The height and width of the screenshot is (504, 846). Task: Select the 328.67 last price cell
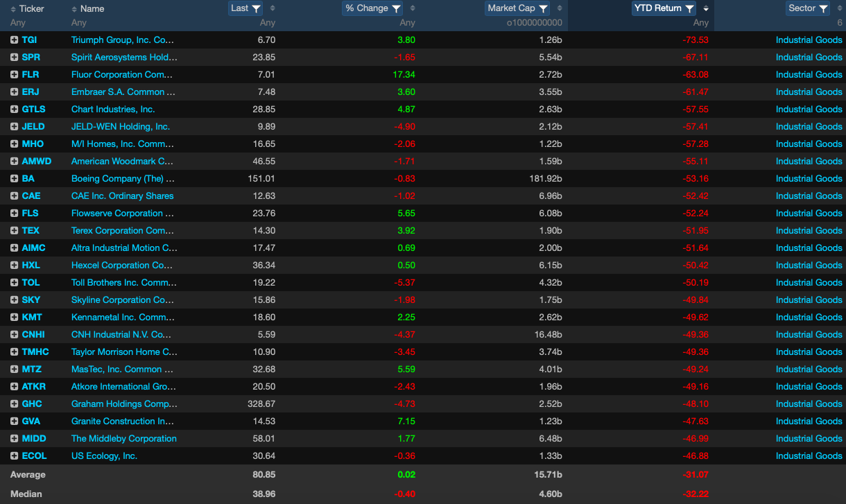[261, 404]
